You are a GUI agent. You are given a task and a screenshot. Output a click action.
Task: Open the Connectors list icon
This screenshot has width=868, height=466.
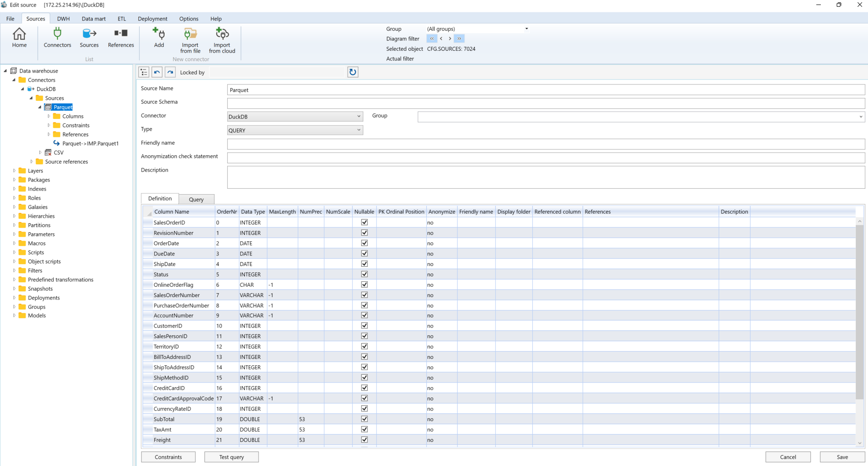coord(57,37)
